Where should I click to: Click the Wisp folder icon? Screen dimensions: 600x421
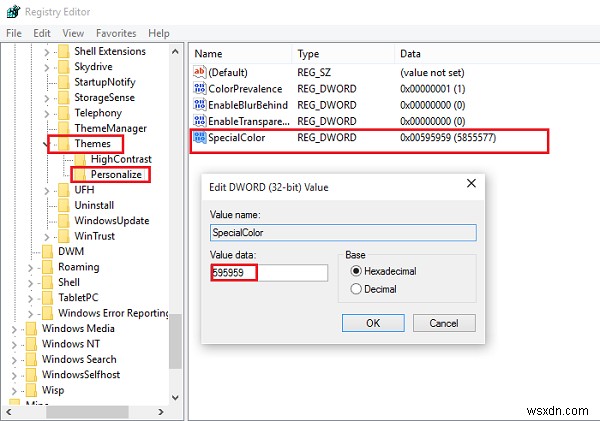point(31,390)
